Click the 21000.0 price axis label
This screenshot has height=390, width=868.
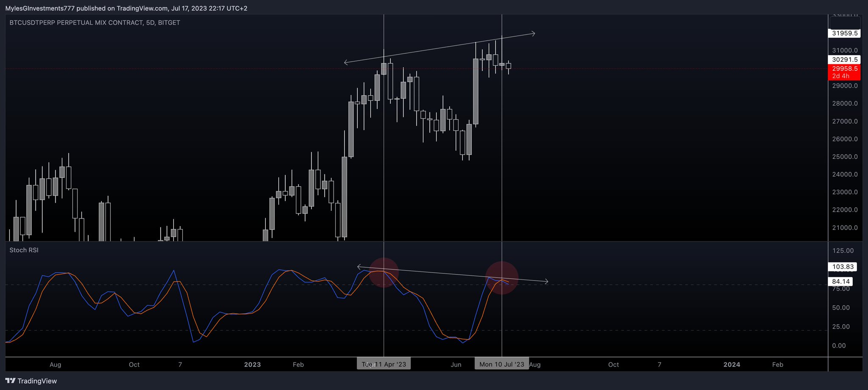coord(845,228)
